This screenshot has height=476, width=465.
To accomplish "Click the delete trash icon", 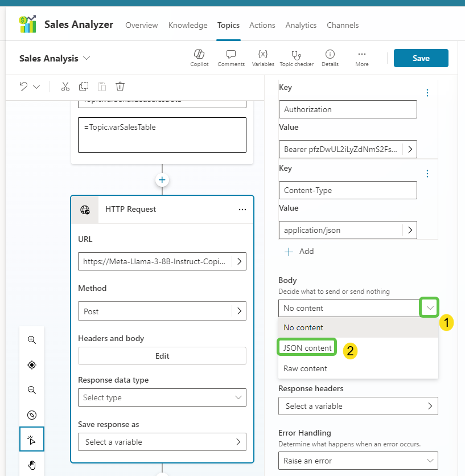I will [x=120, y=87].
